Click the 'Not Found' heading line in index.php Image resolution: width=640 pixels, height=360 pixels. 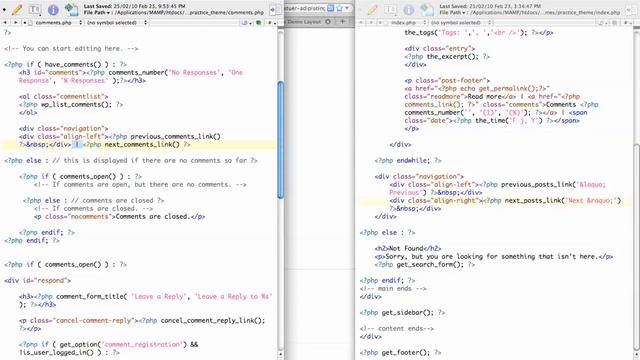tap(408, 248)
